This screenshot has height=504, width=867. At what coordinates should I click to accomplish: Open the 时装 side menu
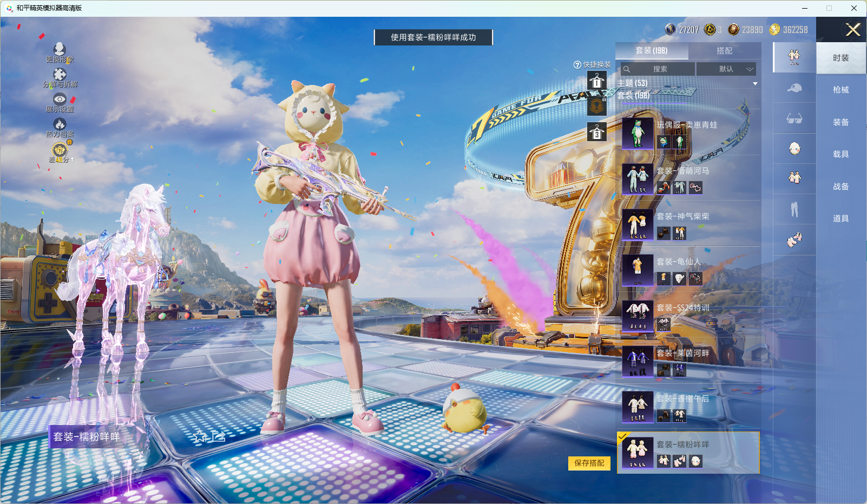pos(841,58)
